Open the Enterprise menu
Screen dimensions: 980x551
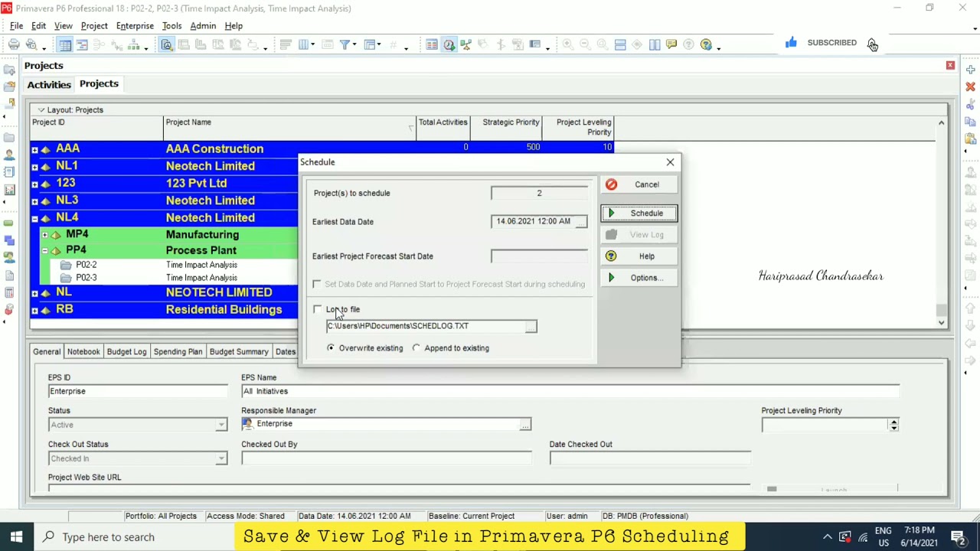(135, 26)
